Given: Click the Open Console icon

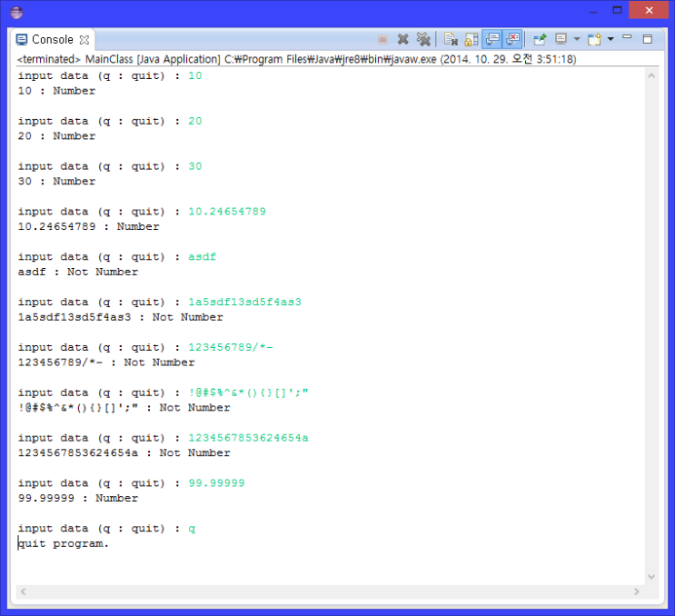Looking at the screenshot, I should pos(593,39).
